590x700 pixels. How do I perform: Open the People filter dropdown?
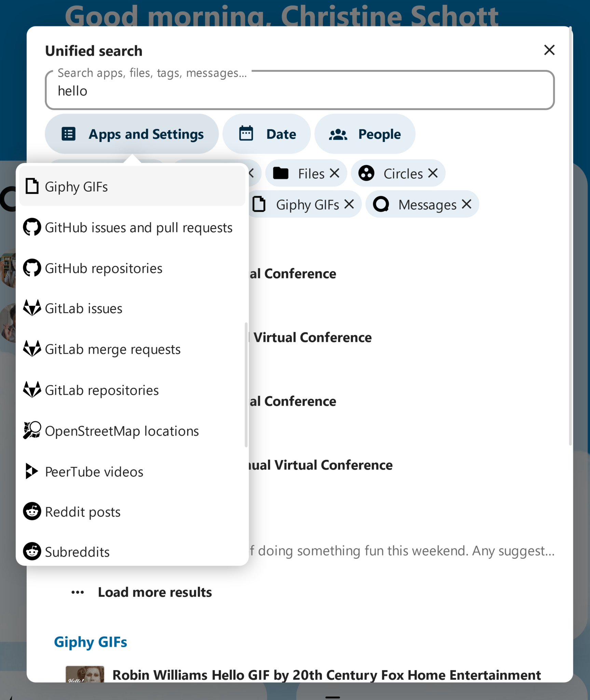[x=365, y=134]
